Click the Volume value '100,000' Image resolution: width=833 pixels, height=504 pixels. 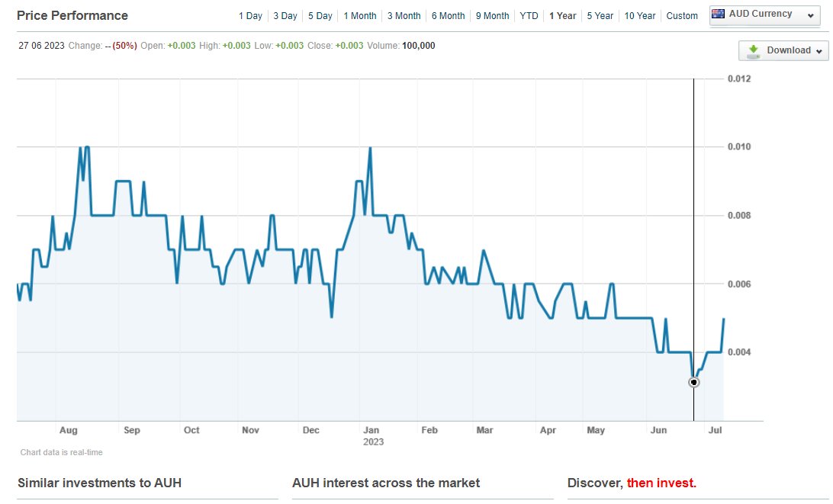pos(418,46)
